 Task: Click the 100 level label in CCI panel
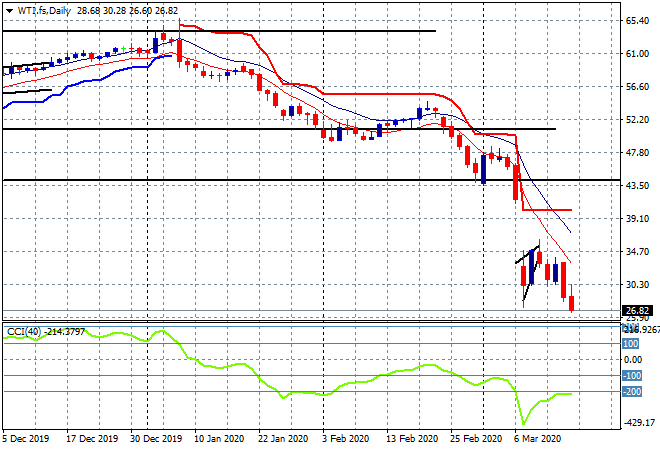point(632,342)
